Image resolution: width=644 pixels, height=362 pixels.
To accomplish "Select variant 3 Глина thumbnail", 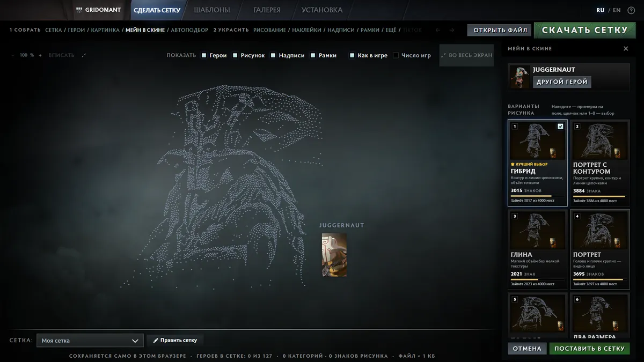I will pos(538,231).
